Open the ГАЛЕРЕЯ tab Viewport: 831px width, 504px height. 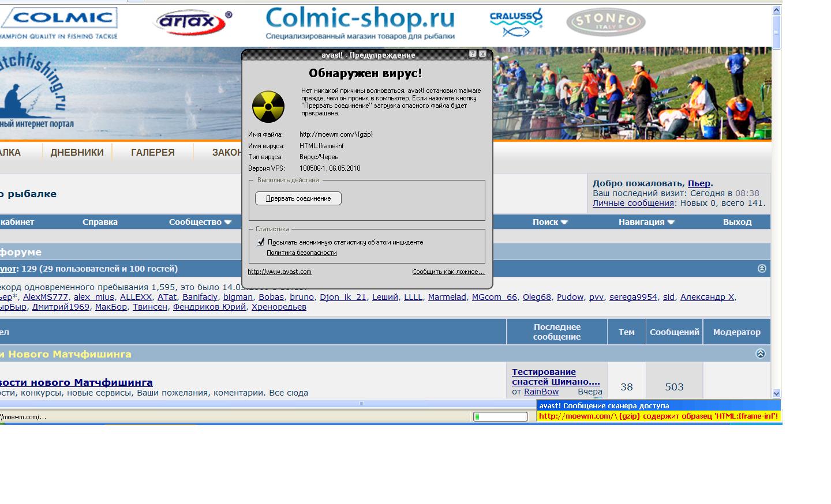(152, 152)
